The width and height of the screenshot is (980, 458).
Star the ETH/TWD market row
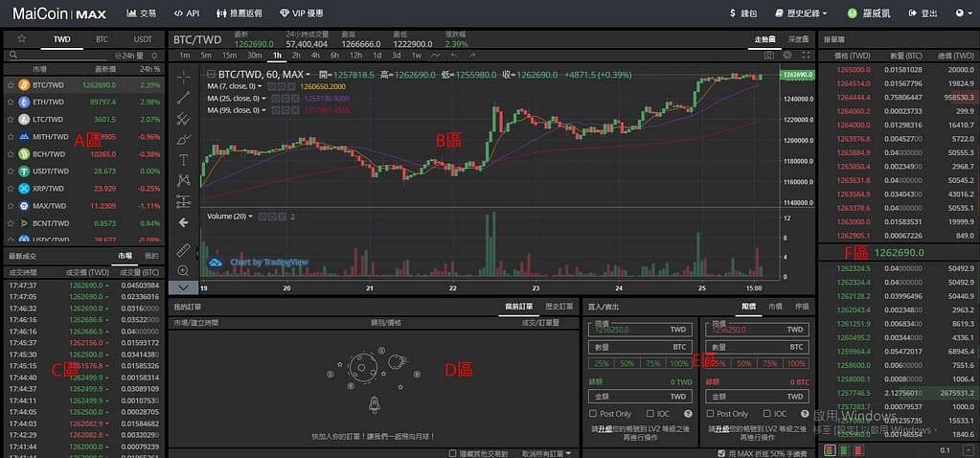click(x=10, y=102)
